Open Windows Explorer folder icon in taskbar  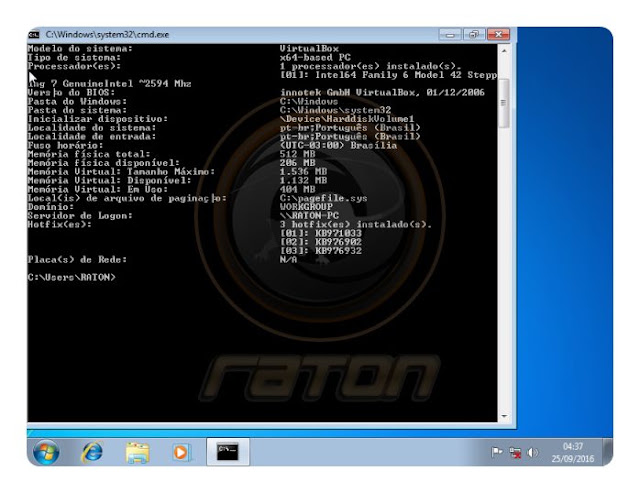pyautogui.click(x=138, y=452)
